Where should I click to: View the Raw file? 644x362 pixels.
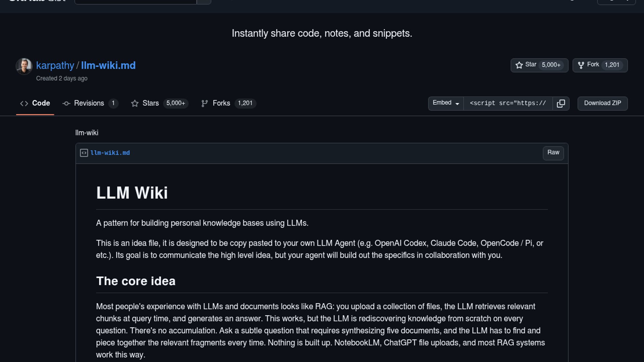[x=553, y=153]
